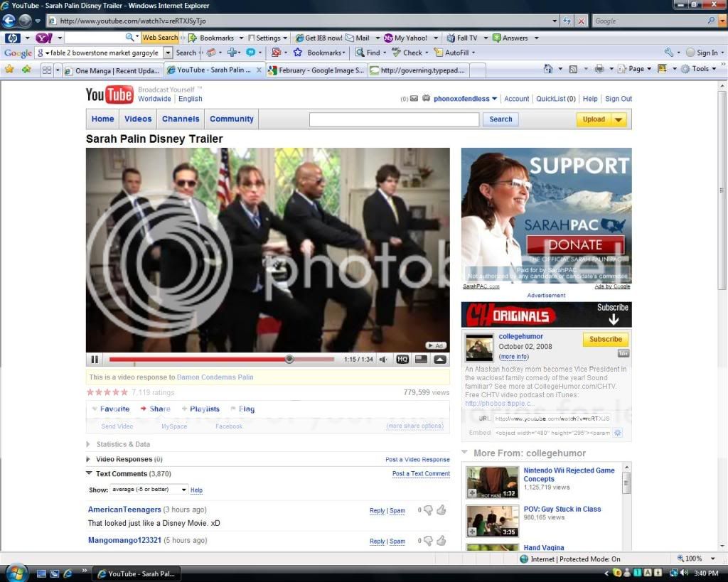The image size is (728, 582).
Task: Click the IE Back navigation button
Action: coord(9,21)
